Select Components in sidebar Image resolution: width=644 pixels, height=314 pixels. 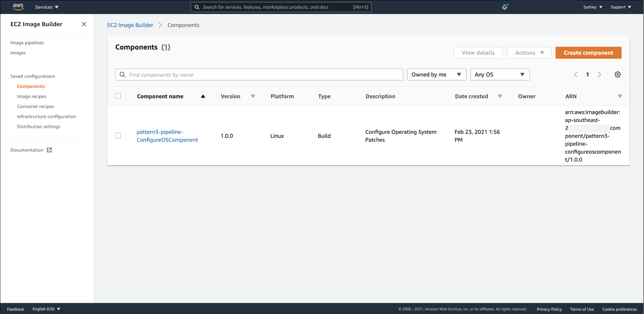(31, 86)
